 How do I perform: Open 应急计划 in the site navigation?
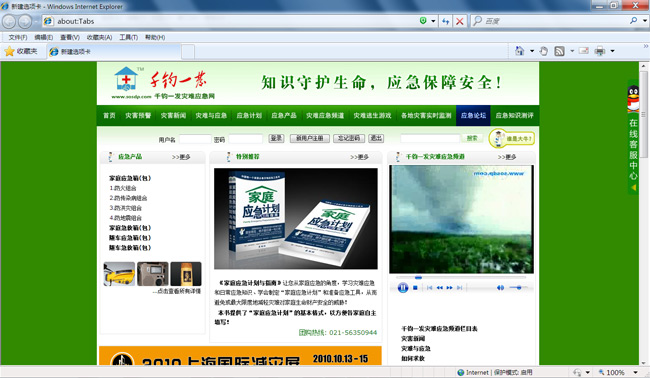pos(249,116)
